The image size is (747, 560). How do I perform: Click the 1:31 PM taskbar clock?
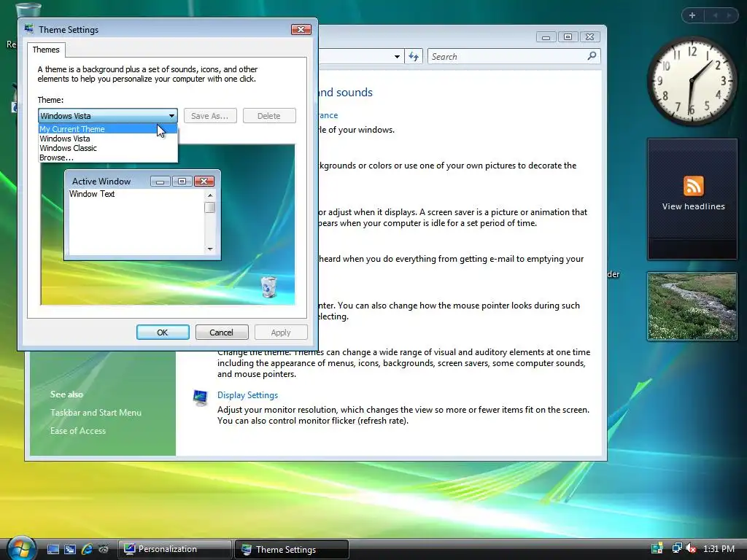pos(719,549)
